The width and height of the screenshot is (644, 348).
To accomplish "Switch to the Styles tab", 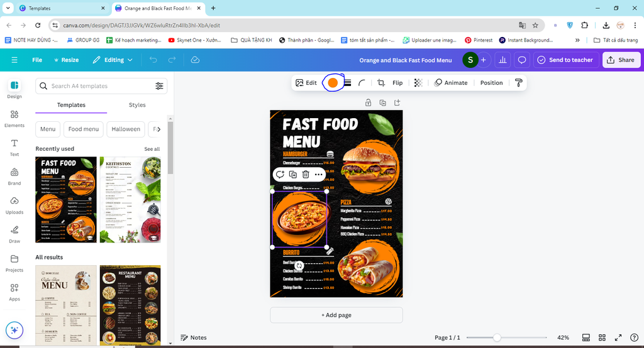I will pyautogui.click(x=137, y=105).
